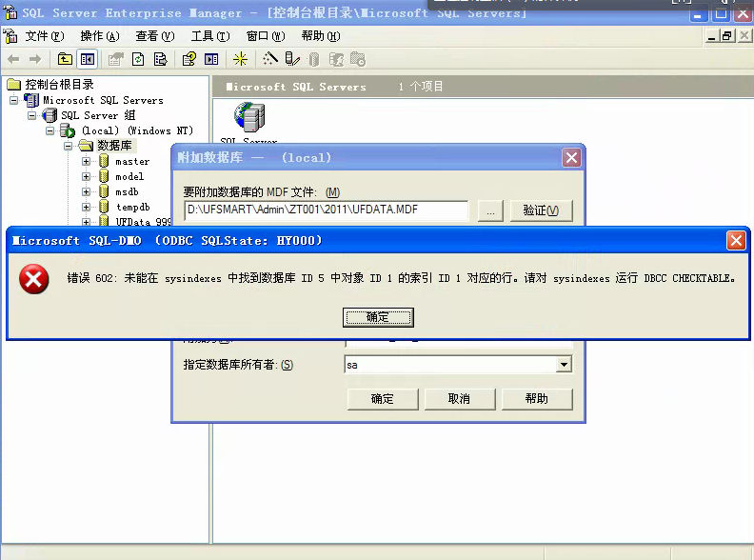Click the 'Microsoft SQL Servers' pane header text
This screenshot has height=560, width=754.
(296, 87)
